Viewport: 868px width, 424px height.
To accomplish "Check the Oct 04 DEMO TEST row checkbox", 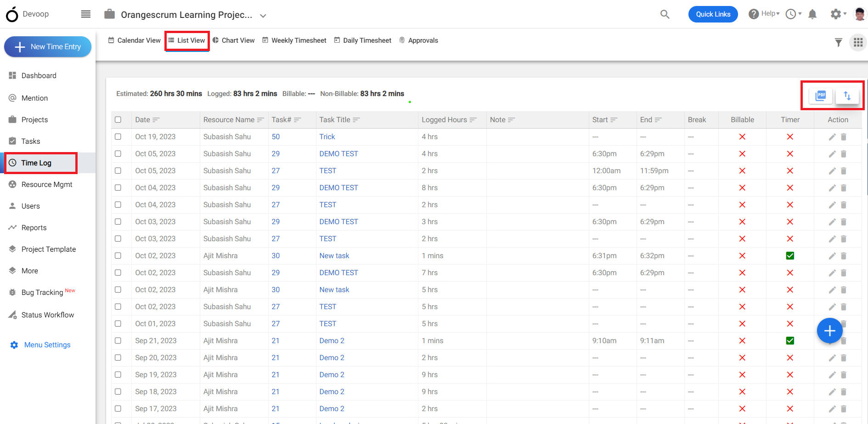I will [x=118, y=188].
